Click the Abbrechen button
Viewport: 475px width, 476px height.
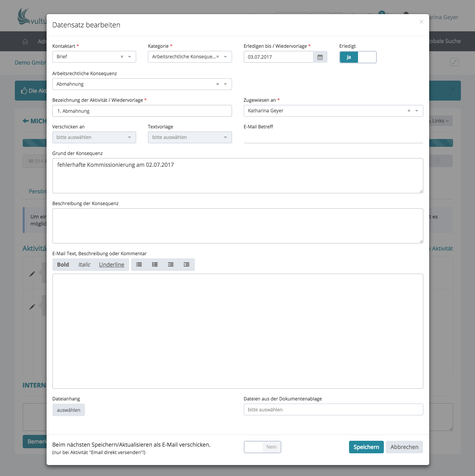coord(404,447)
